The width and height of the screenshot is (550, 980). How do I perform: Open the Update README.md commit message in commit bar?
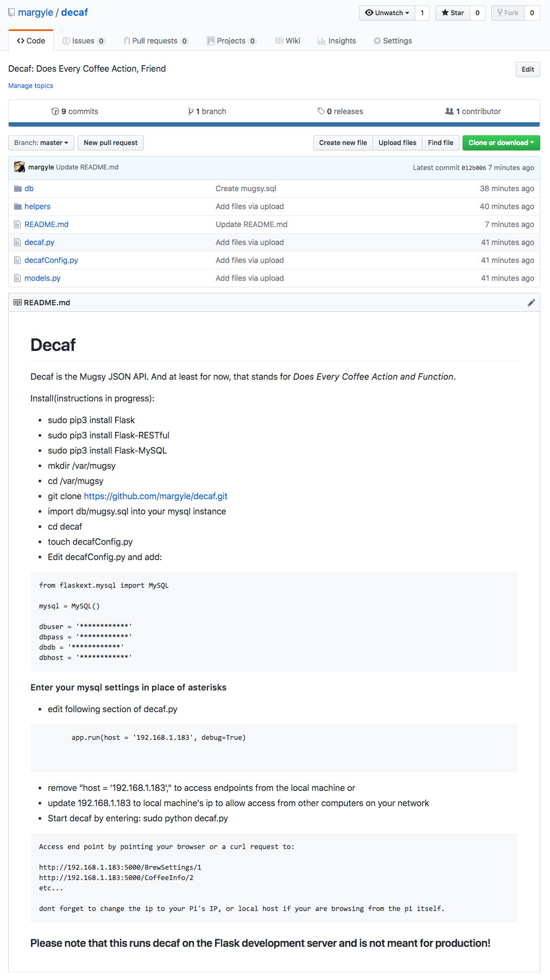(x=87, y=167)
